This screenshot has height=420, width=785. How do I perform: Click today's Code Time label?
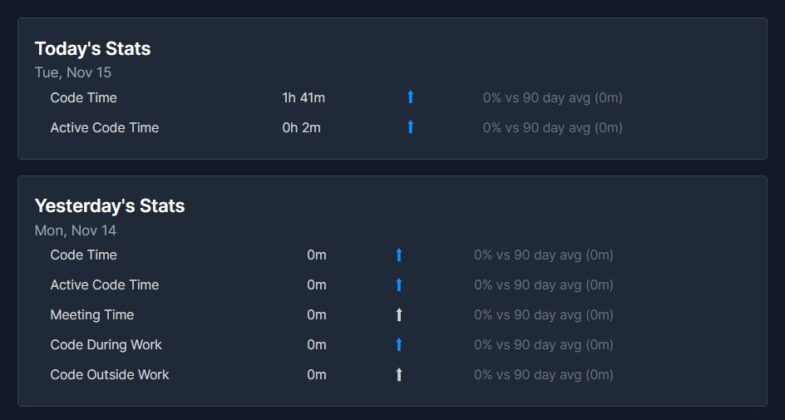83,98
